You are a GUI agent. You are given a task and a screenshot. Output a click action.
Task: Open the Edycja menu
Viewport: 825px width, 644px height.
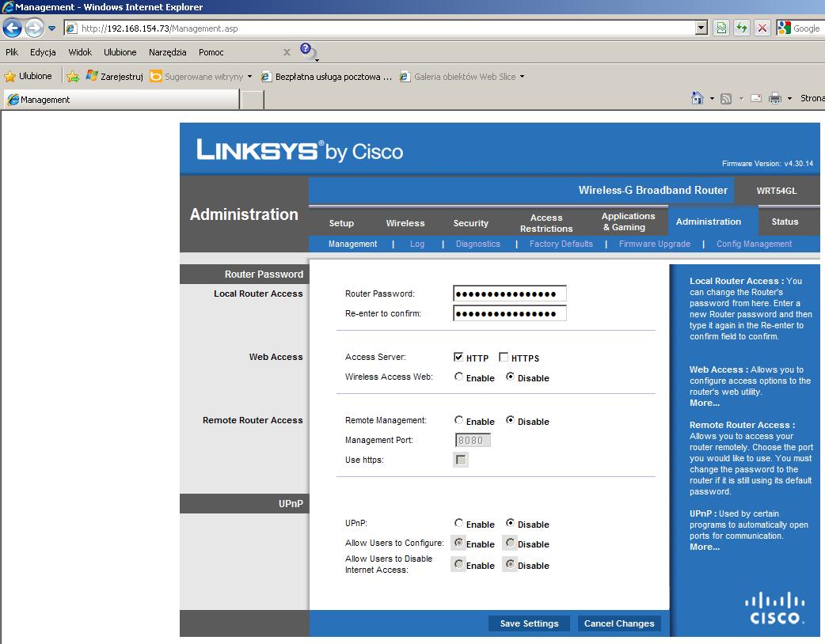[x=43, y=52]
